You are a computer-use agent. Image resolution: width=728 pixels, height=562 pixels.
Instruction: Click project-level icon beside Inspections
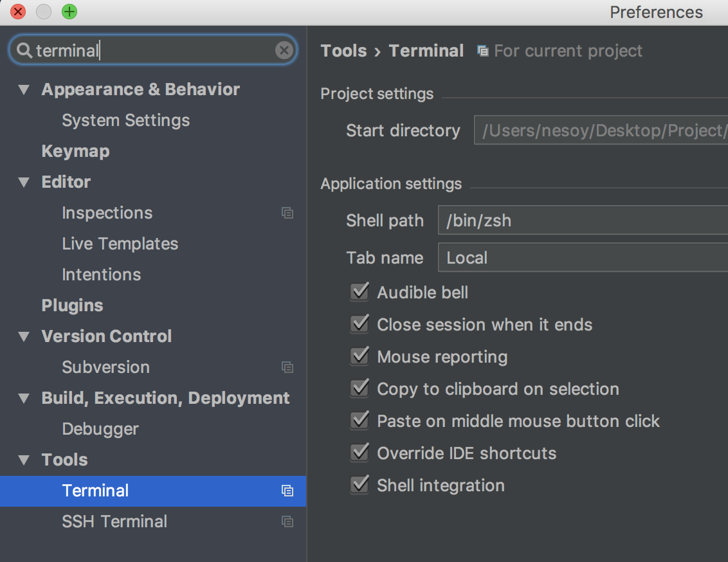click(x=287, y=213)
